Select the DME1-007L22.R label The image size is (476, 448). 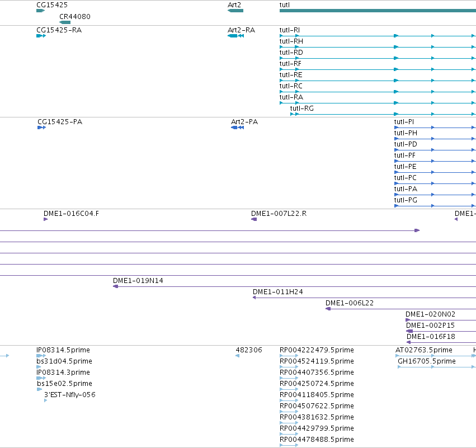[x=279, y=214]
